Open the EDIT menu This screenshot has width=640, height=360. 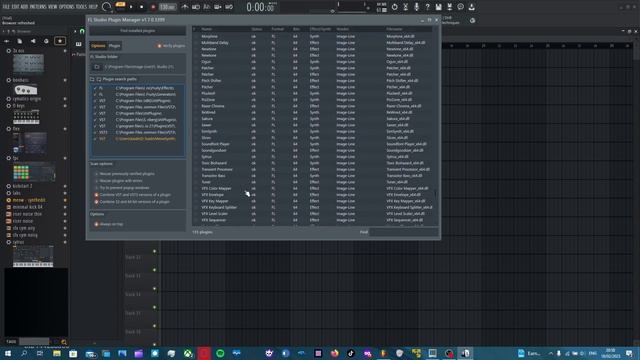coord(15,7)
